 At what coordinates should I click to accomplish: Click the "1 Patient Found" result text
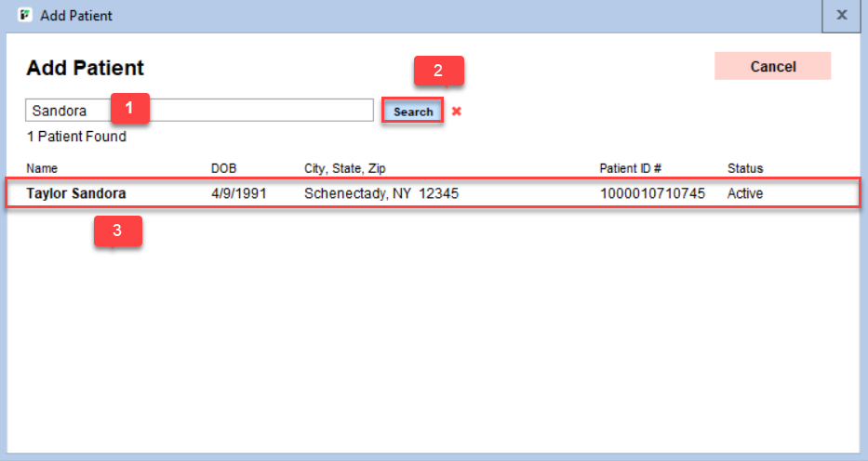point(76,137)
